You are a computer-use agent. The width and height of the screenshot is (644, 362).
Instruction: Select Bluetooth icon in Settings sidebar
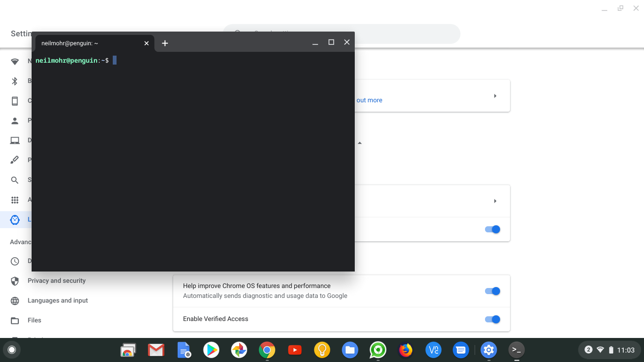coord(15,81)
